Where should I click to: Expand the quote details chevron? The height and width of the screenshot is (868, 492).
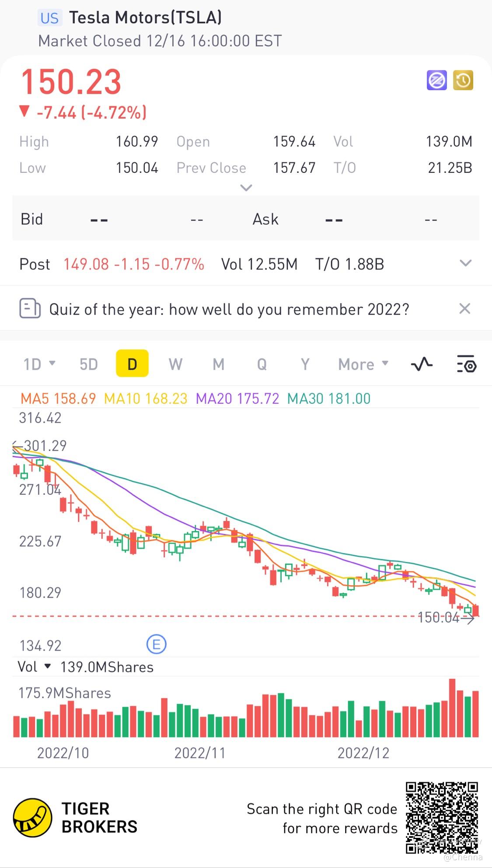246,188
